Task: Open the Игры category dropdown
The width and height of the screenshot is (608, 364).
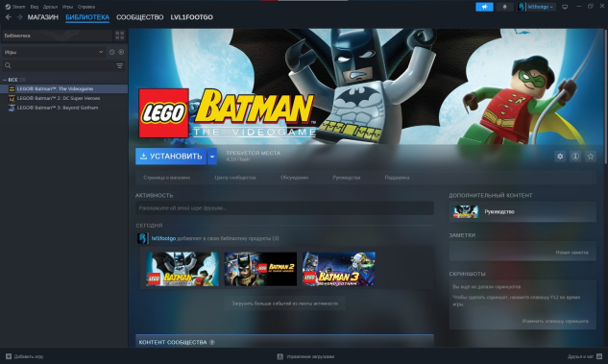Action: (54, 52)
